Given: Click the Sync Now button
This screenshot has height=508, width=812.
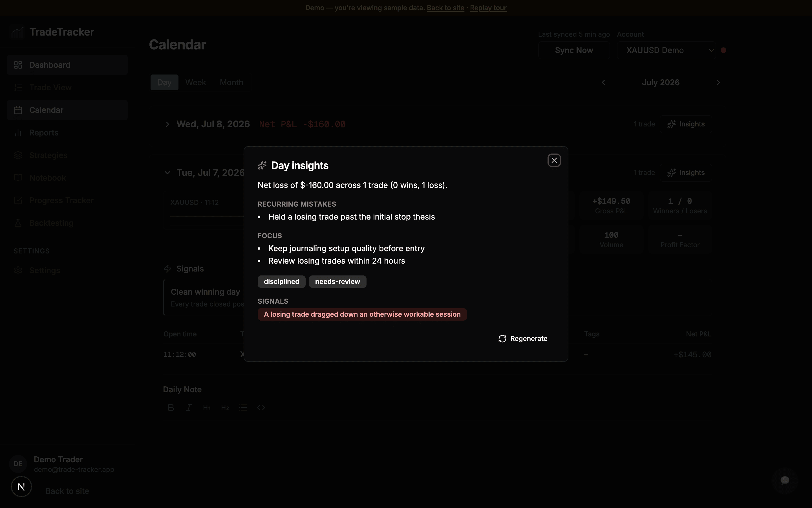Looking at the screenshot, I should (574, 51).
